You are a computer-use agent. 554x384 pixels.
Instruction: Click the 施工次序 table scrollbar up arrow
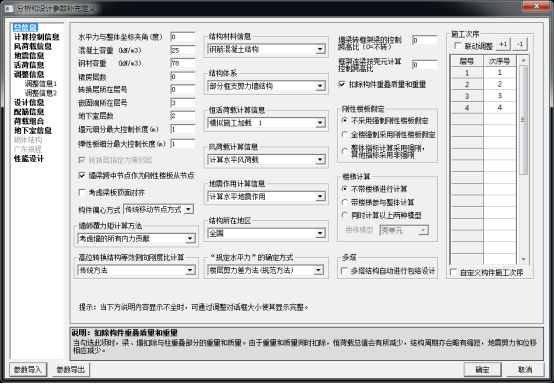point(523,60)
